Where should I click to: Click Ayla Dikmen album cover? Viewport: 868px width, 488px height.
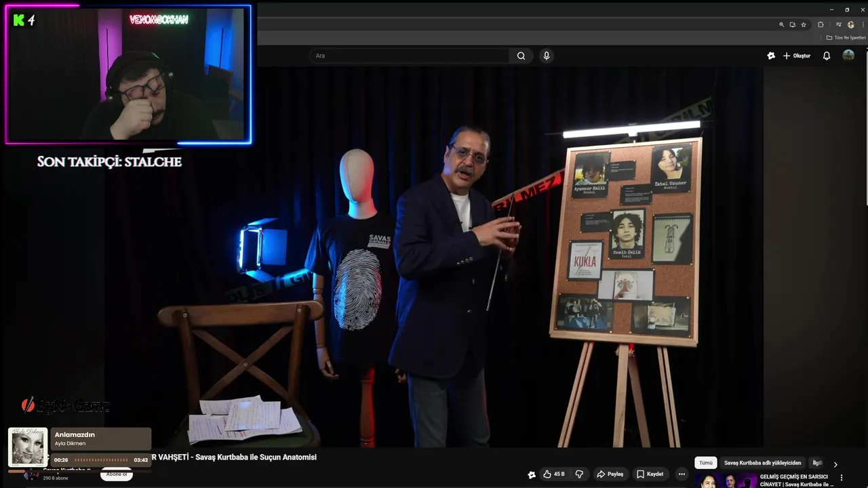coord(28,447)
